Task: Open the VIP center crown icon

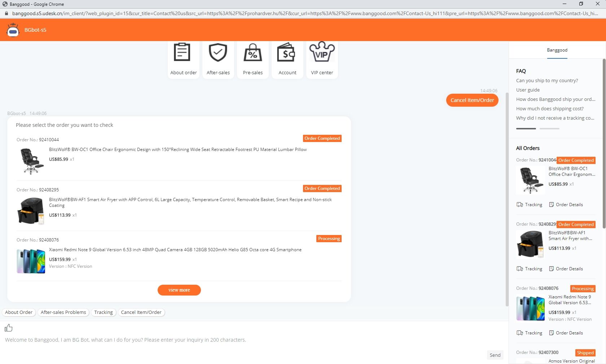Action: tap(322, 52)
